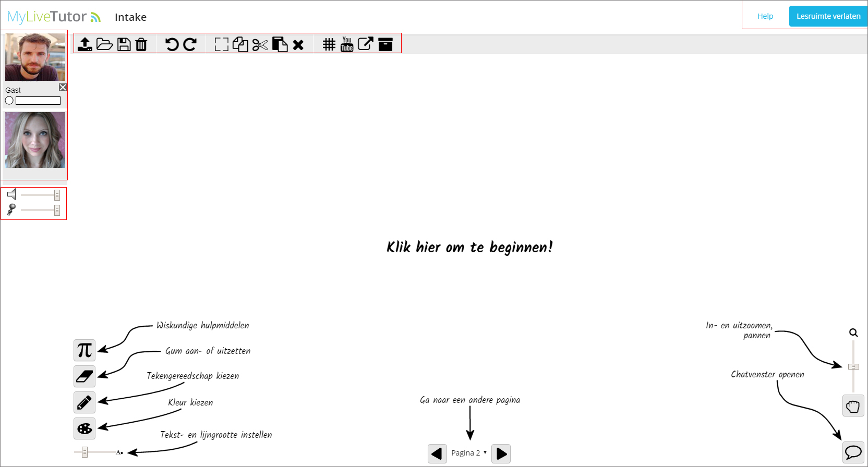Open a saved whiteboard with folder icon
Viewport: 868px width, 467px height.
coord(105,44)
